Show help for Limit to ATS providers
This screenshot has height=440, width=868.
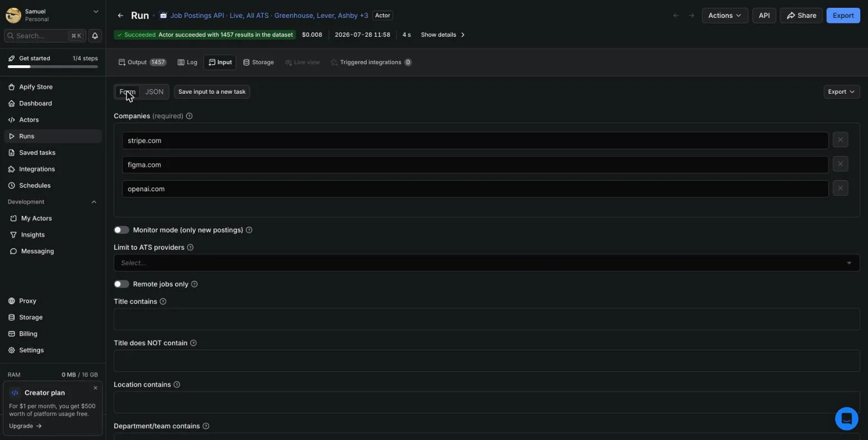click(x=190, y=247)
